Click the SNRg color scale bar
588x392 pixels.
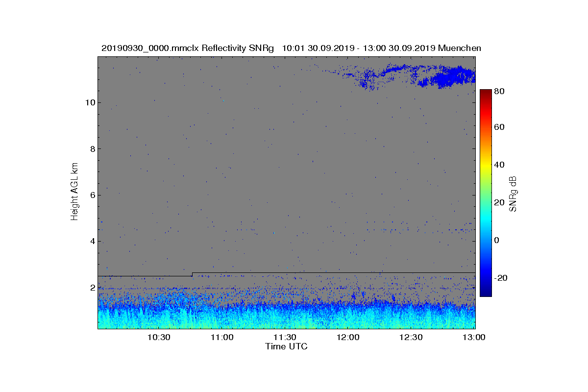point(486,193)
